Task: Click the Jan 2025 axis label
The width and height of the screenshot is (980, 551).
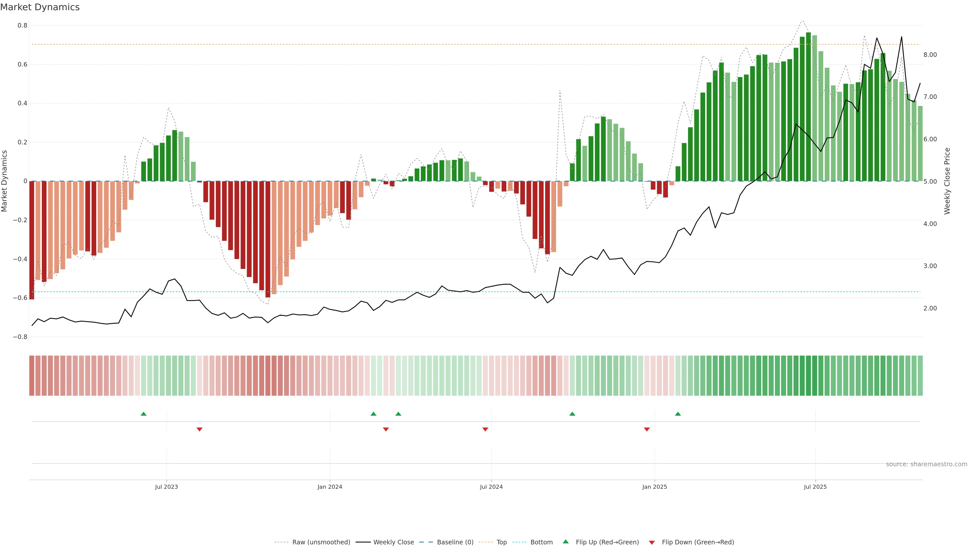Action: (654, 487)
